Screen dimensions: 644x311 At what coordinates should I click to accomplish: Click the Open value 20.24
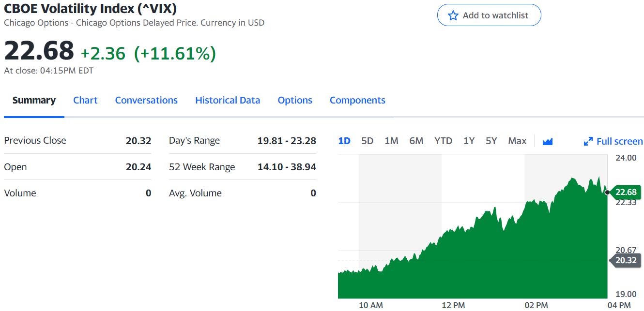tap(138, 167)
